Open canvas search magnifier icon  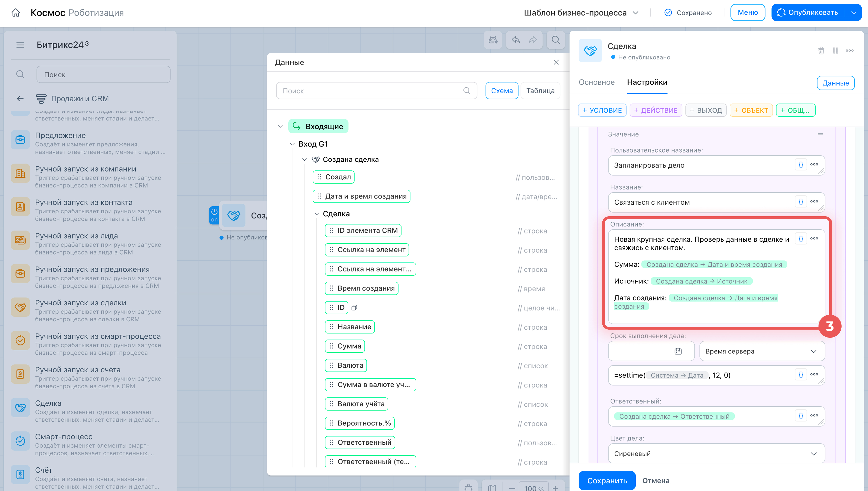click(556, 40)
